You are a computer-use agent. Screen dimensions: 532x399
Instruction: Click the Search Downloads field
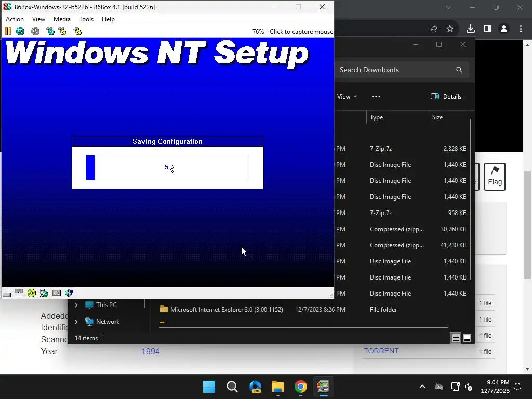click(x=402, y=70)
